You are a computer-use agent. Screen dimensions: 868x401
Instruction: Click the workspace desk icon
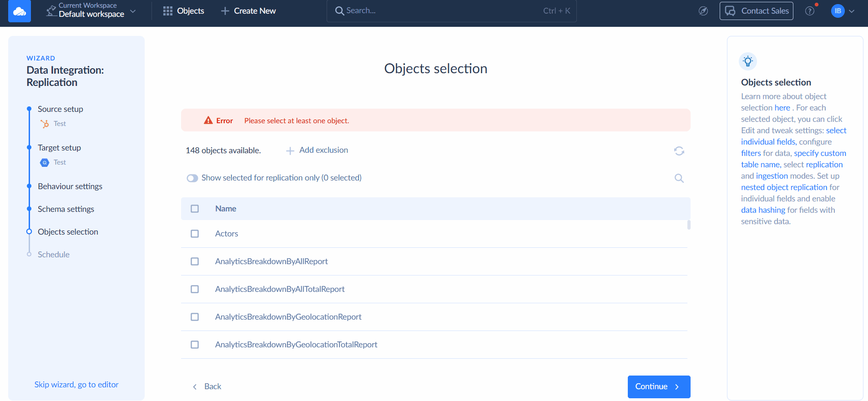pos(51,11)
